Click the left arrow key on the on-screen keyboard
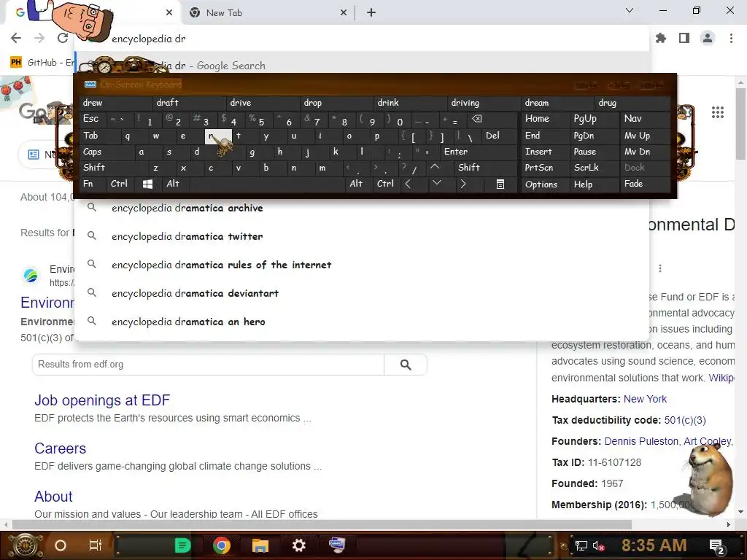The width and height of the screenshot is (747, 560). [x=408, y=184]
